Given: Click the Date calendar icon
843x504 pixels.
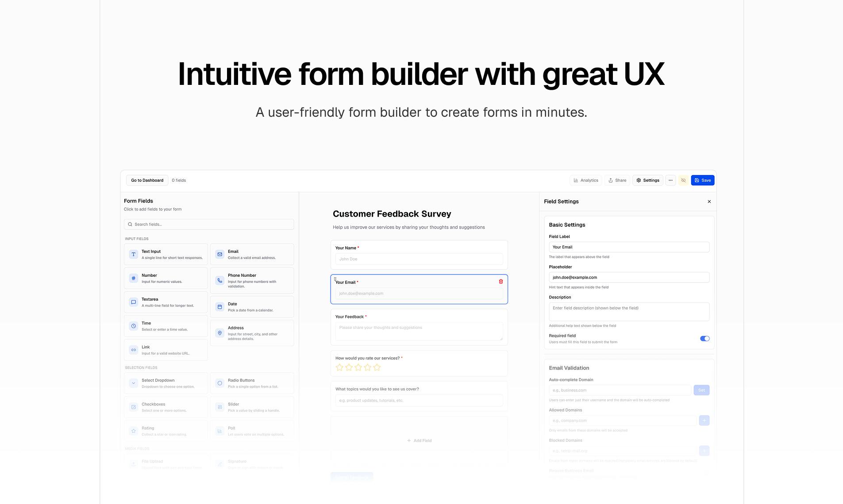Looking at the screenshot, I should 219,307.
